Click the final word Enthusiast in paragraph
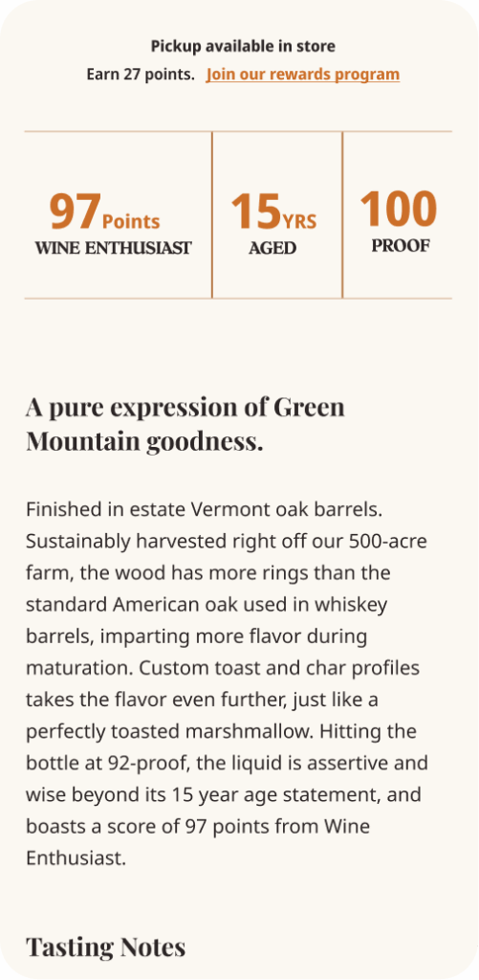The width and height of the screenshot is (479, 980). (76, 858)
